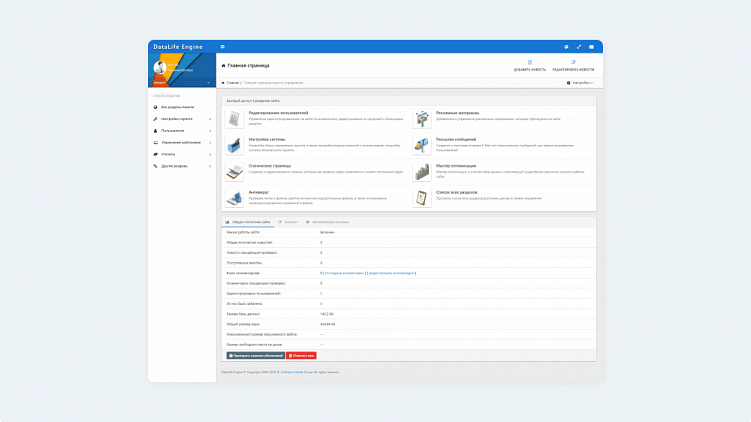This screenshot has width=751, height=422.
Task: Click the DataLife Engine logo
Action: tap(178, 47)
